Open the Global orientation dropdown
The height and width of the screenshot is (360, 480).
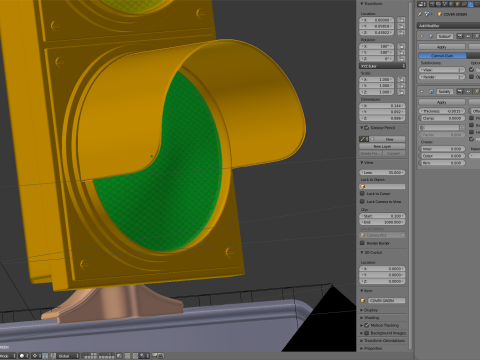(68, 356)
